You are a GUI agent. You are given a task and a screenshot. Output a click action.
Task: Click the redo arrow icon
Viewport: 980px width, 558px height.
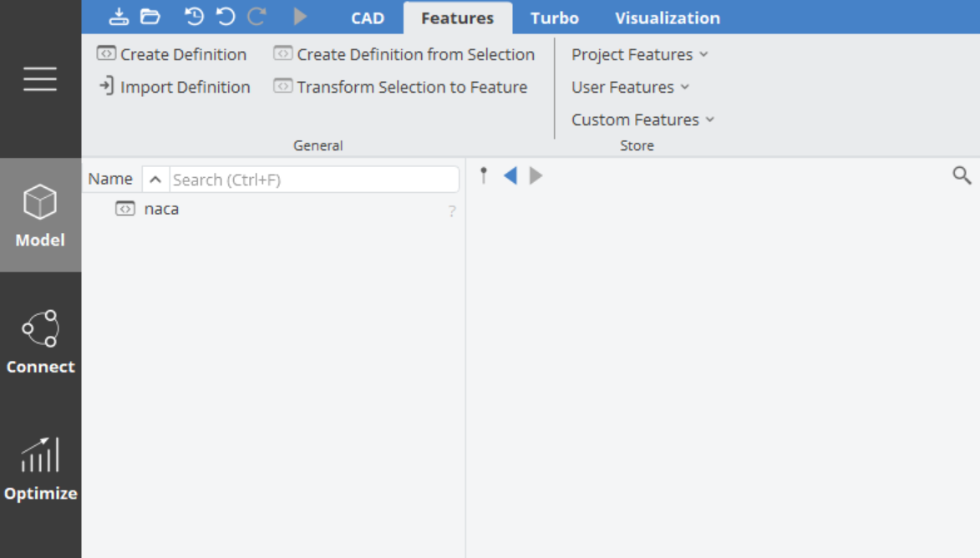pyautogui.click(x=257, y=17)
